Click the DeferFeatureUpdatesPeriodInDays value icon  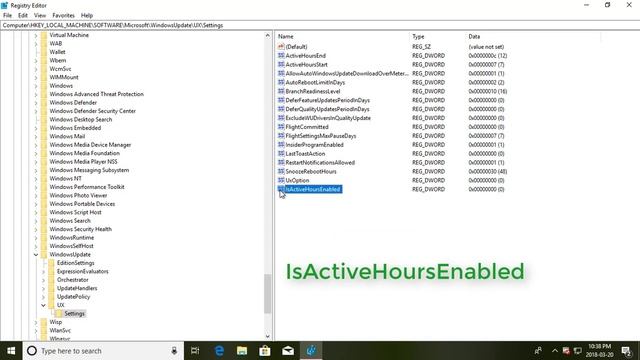(x=281, y=100)
